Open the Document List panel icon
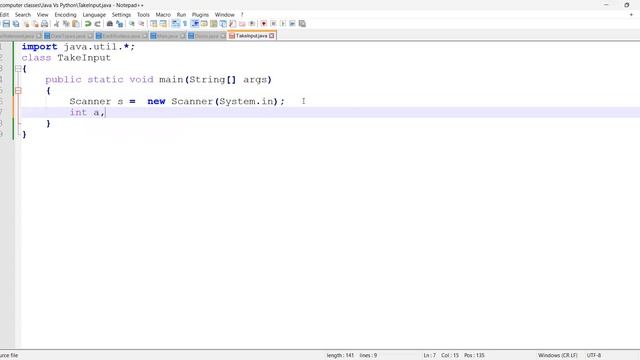 pyautogui.click(x=223, y=24)
